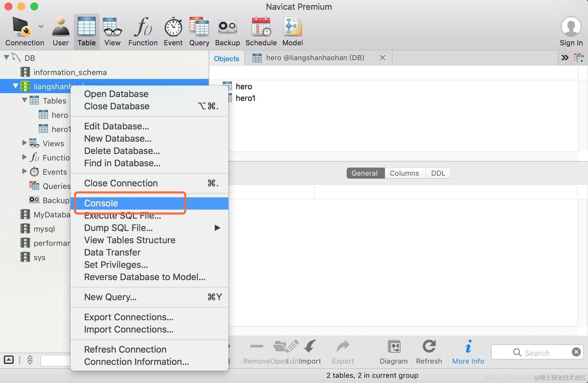Viewport: 588px width, 383px height.
Task: Choose Delete Database... menu entry
Action: click(149, 151)
